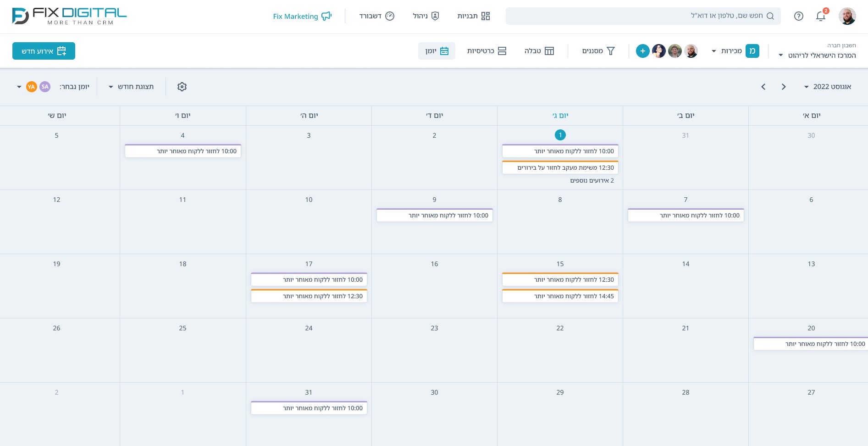Open Fix Marketing link
Screen dimensions: 868x446
point(302,16)
